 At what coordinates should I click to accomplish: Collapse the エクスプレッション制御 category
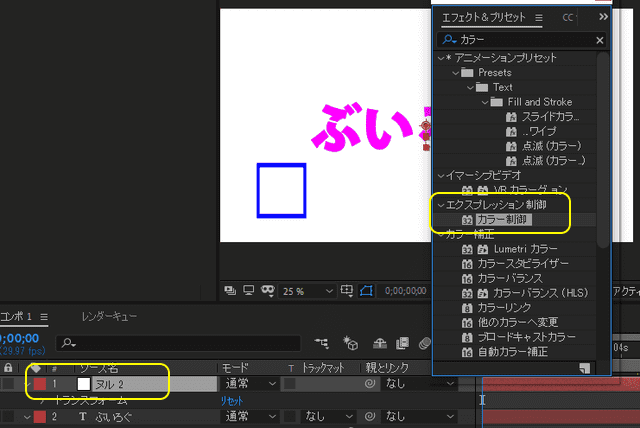441,205
